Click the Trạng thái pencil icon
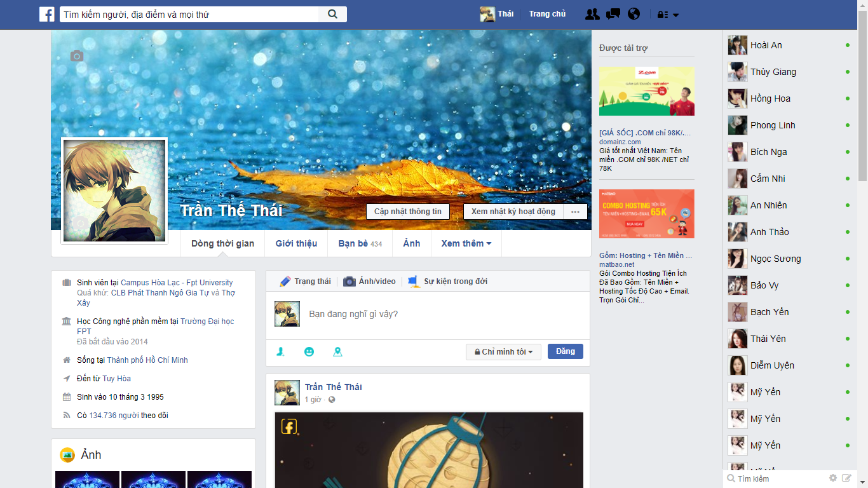 coord(285,281)
